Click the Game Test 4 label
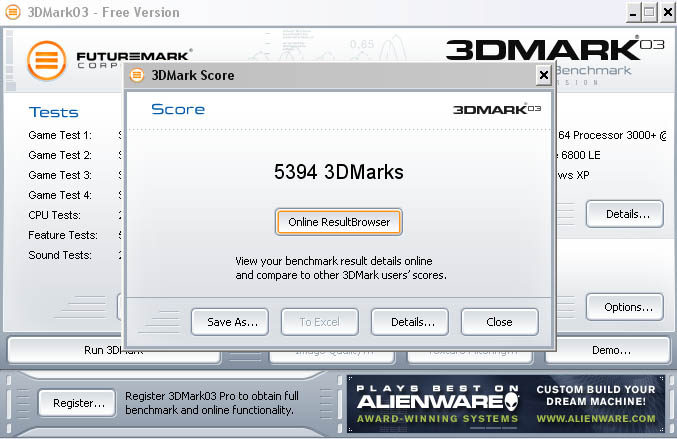The width and height of the screenshot is (677, 439). coord(60,195)
